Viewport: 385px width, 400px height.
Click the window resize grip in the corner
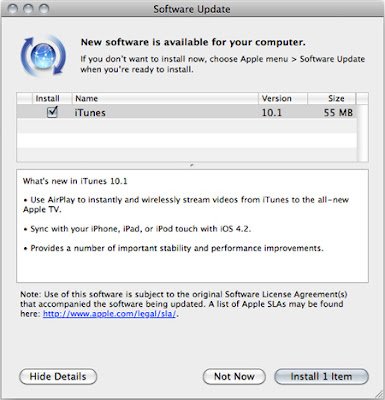click(x=379, y=393)
